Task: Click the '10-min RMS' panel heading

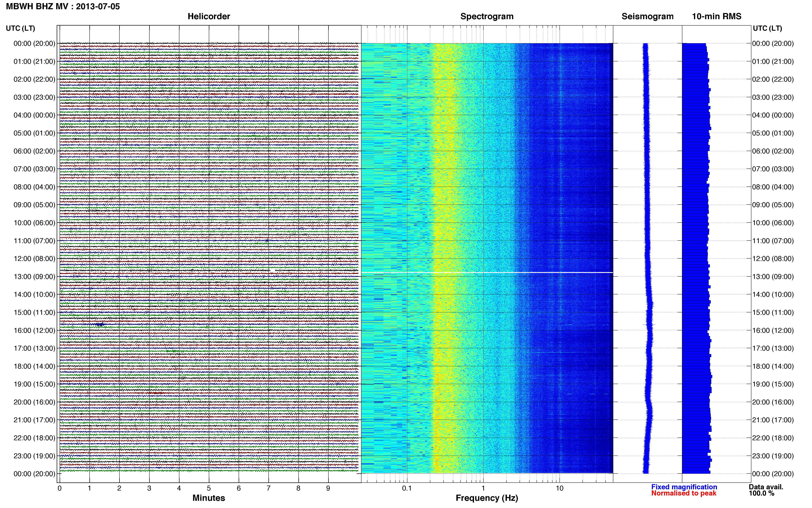Action: 717,16
